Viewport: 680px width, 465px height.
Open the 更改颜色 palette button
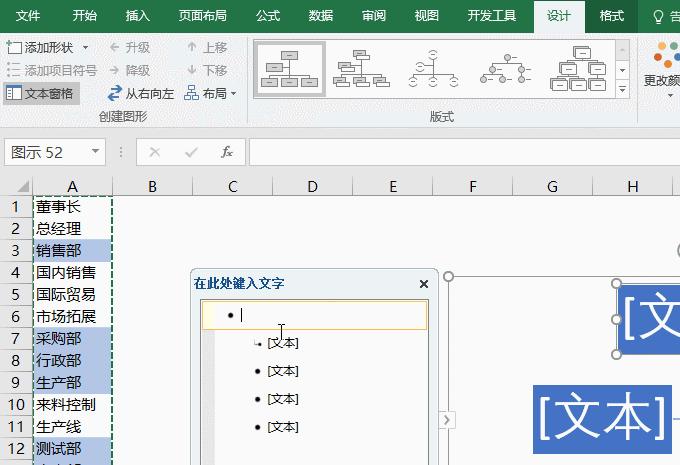tap(664, 69)
